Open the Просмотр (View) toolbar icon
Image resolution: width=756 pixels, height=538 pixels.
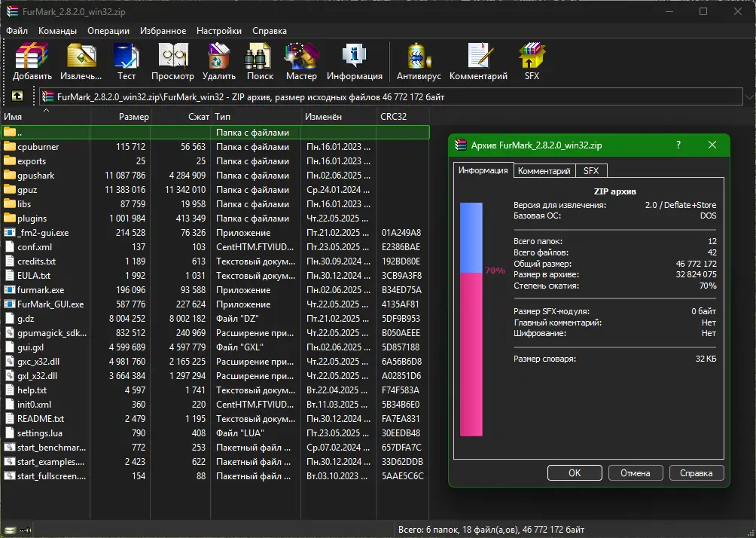point(172,61)
